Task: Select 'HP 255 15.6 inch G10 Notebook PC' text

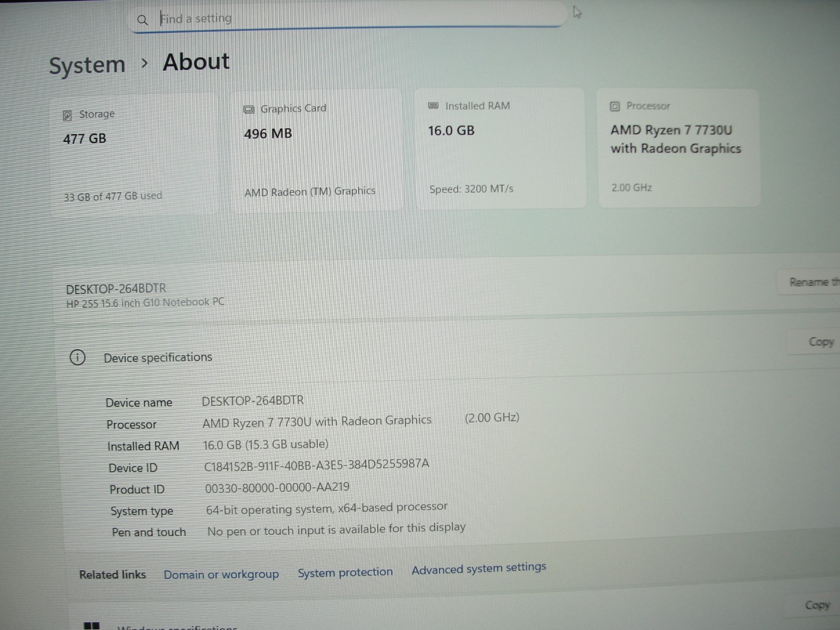Action: click(x=145, y=302)
